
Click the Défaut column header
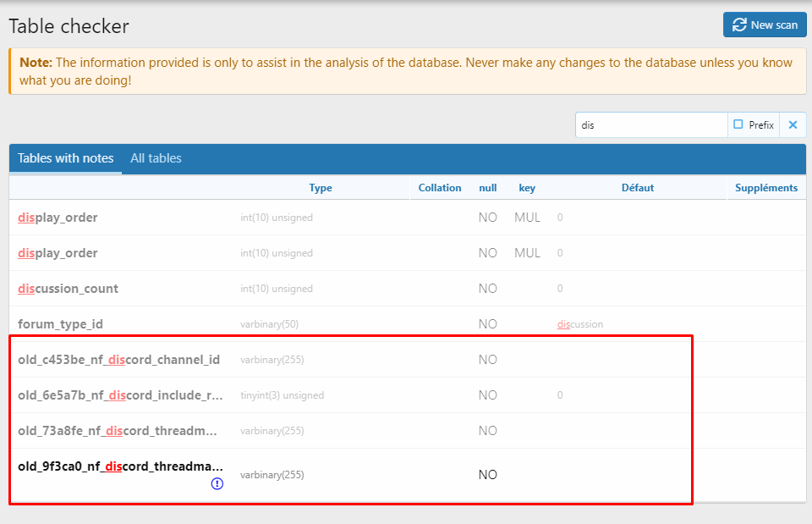[638, 188]
